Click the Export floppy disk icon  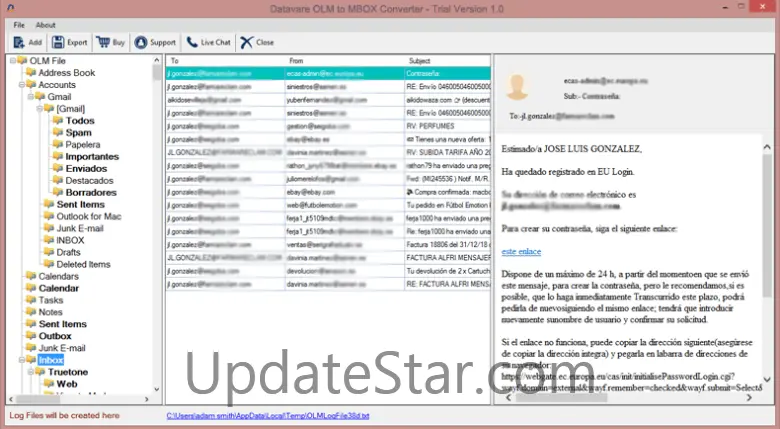[58, 42]
